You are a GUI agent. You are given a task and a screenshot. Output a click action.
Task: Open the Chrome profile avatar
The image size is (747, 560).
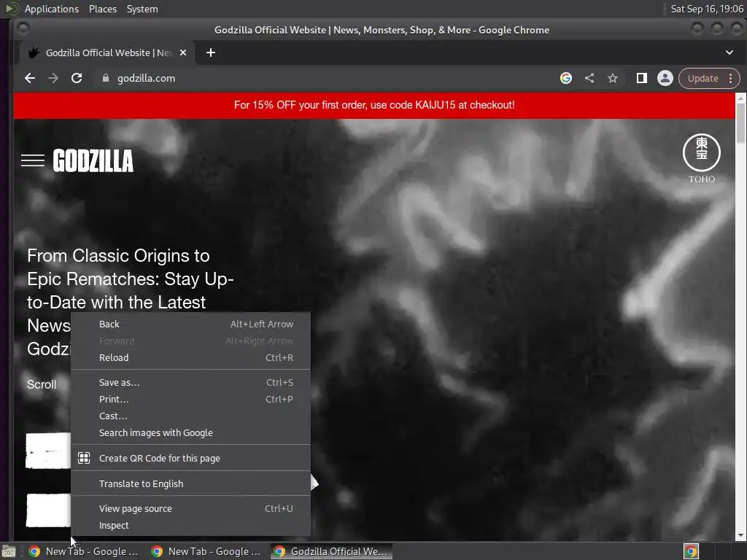point(665,78)
